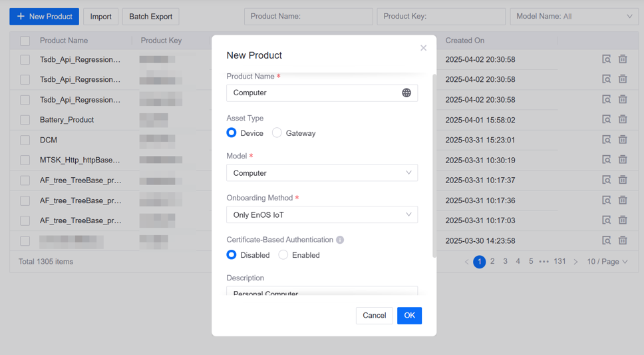This screenshot has width=644, height=355.
Task: Delete the MTSK_Http_httpBase product row
Action: [x=623, y=160]
